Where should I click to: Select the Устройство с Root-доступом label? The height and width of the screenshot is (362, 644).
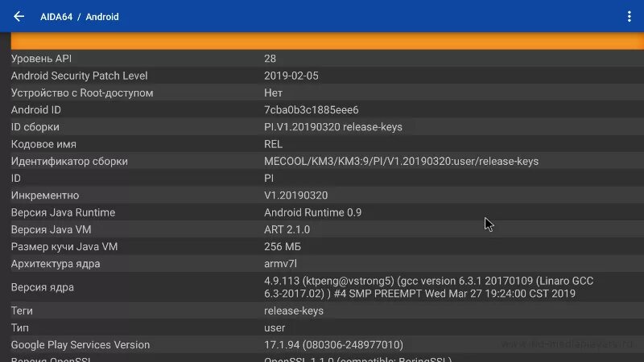82,93
